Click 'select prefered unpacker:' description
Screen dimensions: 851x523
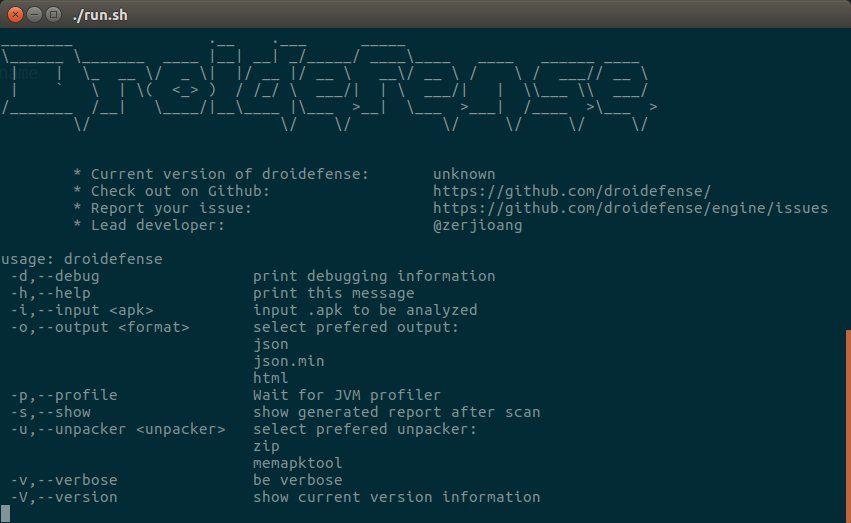pyautogui.click(x=365, y=429)
